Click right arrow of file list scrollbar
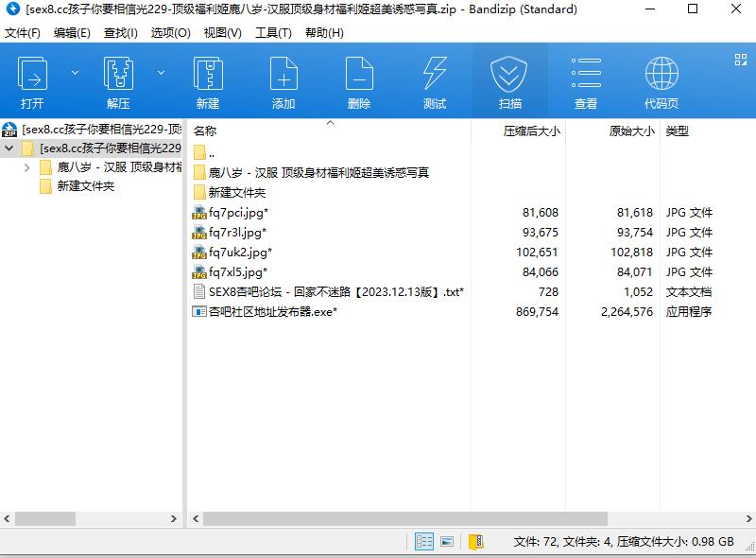The width and height of the screenshot is (756, 558). coord(748,519)
